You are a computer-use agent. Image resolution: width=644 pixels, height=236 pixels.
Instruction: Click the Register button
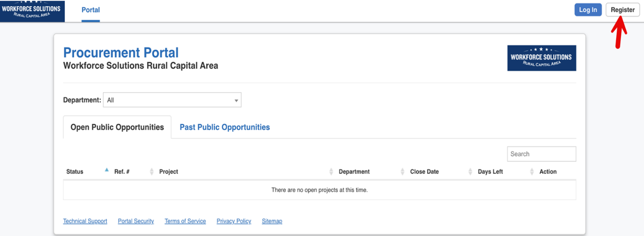pos(622,10)
